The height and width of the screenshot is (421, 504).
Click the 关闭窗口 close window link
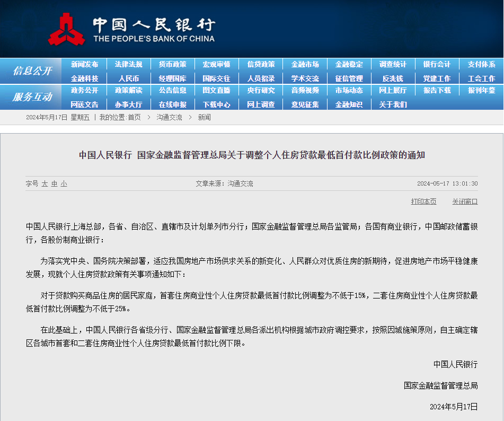point(465,201)
